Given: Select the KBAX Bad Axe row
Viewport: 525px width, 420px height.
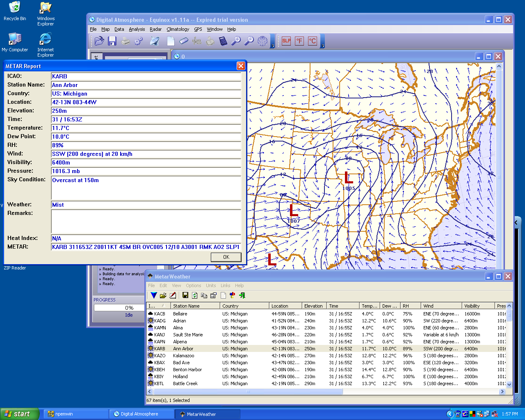Looking at the screenshot, I should coord(326,363).
